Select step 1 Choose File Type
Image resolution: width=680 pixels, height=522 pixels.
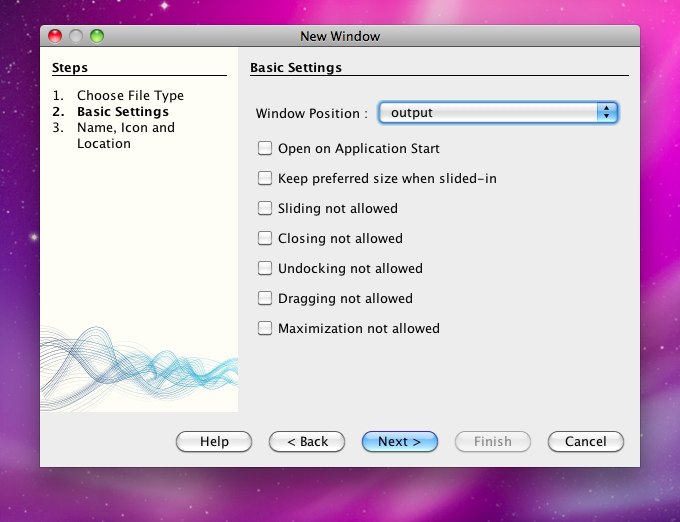[130, 95]
